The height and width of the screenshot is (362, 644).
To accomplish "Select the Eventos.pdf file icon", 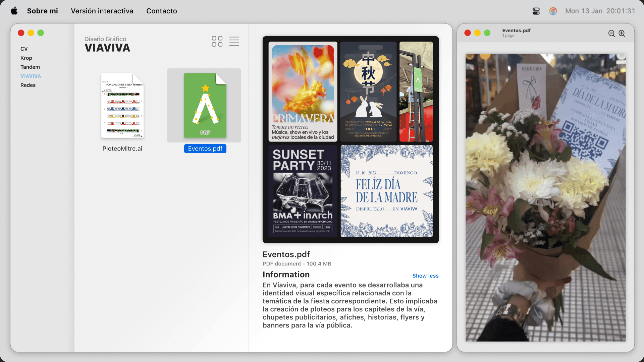I will pos(205,105).
